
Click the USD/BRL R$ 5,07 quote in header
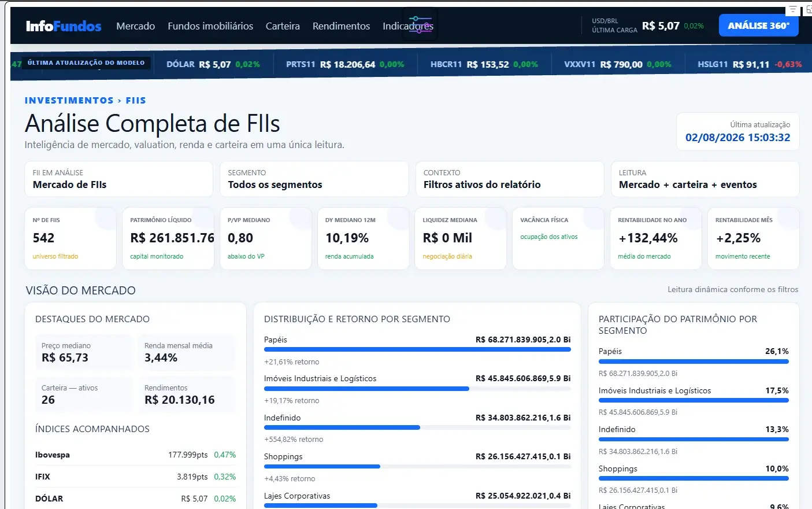coord(647,25)
